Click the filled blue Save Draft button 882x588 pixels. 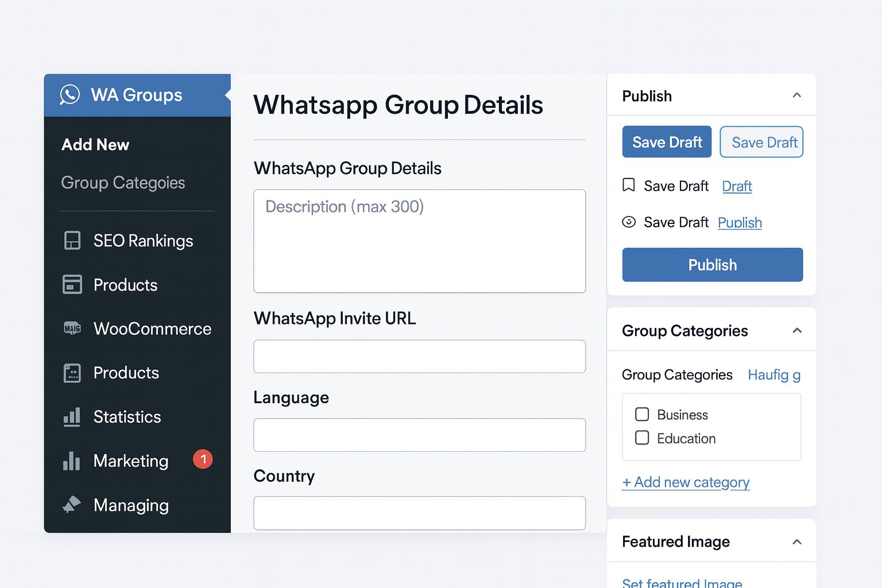(x=667, y=142)
